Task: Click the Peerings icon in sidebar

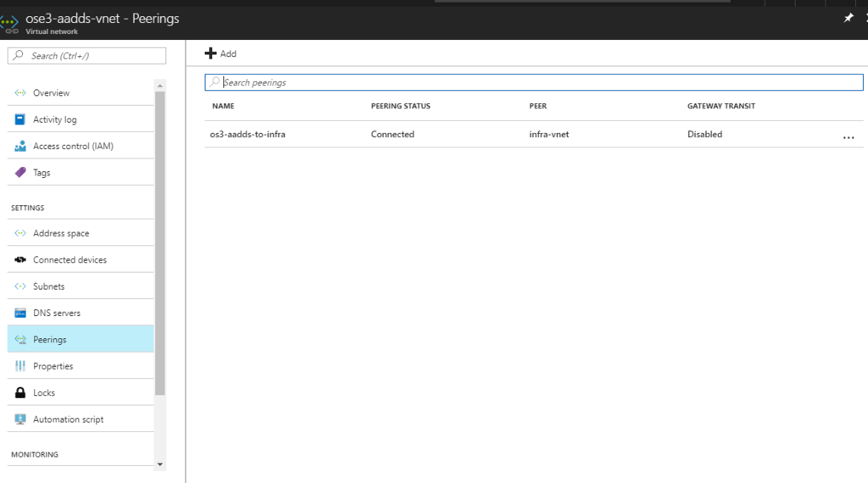Action: pyautogui.click(x=20, y=340)
